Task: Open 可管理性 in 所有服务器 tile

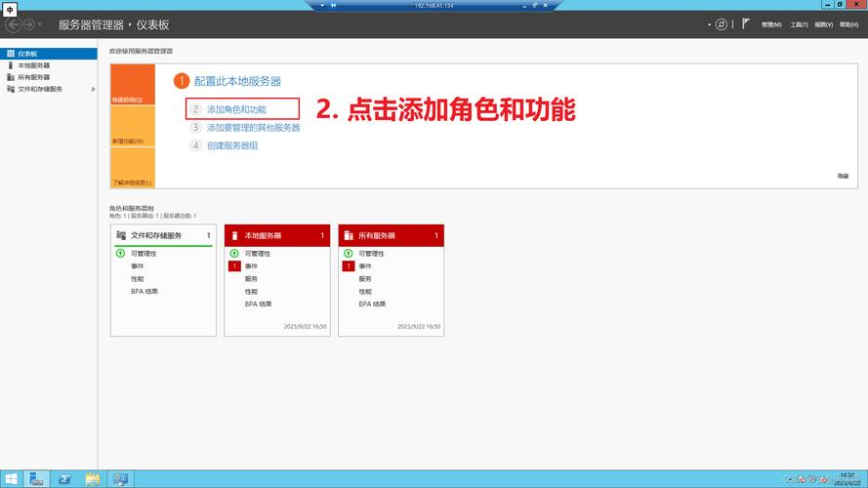Action: [371, 254]
